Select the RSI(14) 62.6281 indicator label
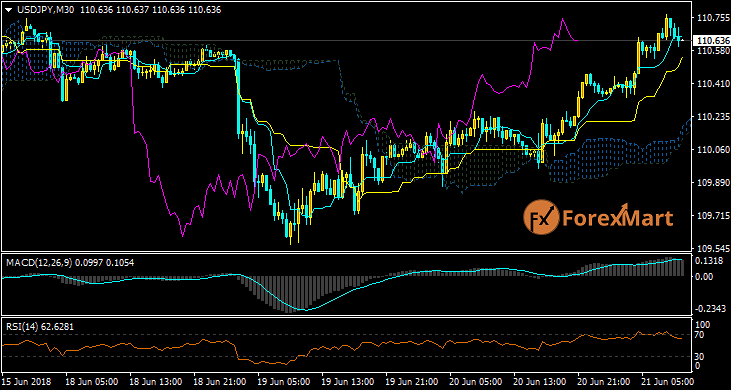 [x=40, y=327]
